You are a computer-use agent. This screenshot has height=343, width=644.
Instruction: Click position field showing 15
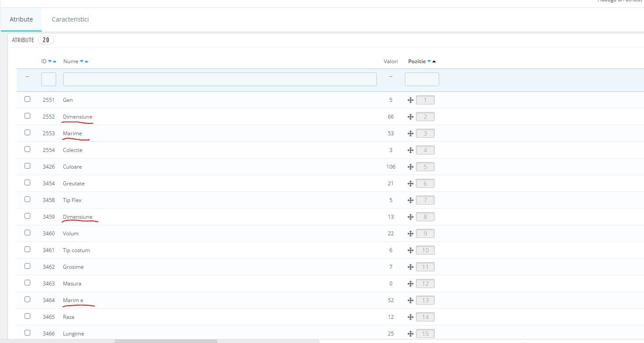point(425,334)
